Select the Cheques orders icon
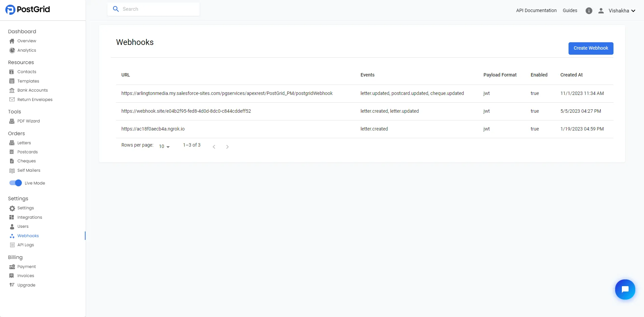This screenshot has height=317, width=644. coord(11,161)
